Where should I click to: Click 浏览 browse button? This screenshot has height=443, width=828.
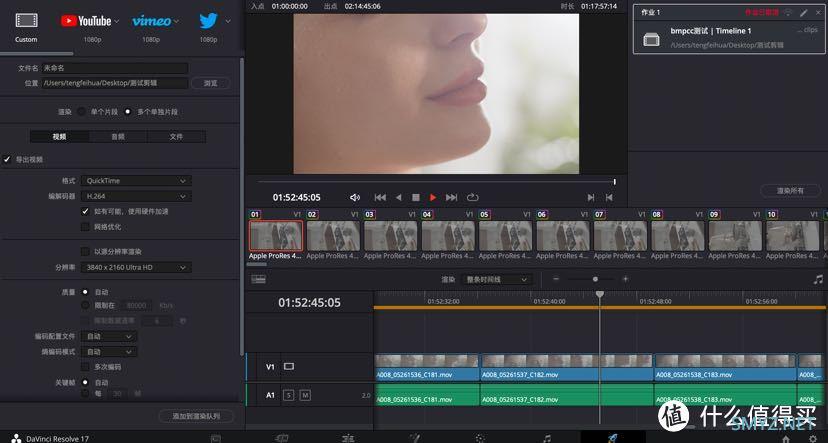click(210, 83)
